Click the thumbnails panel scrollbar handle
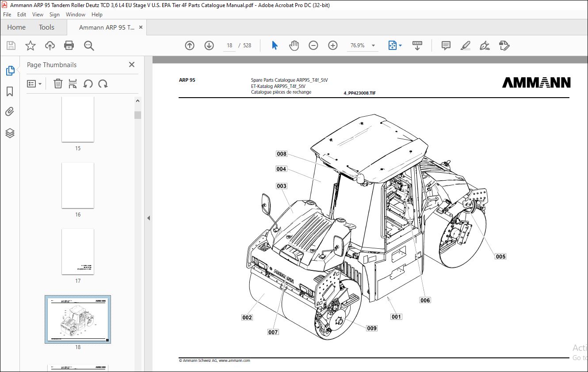588x372 pixels. 138,115
